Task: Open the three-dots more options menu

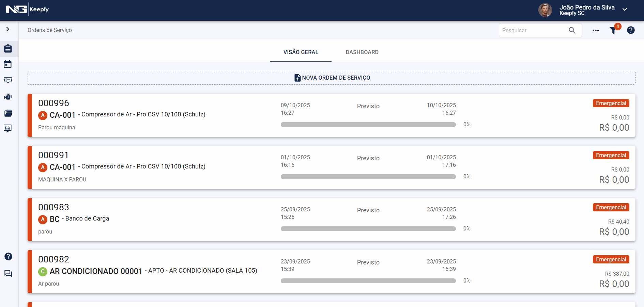Action: [x=596, y=30]
